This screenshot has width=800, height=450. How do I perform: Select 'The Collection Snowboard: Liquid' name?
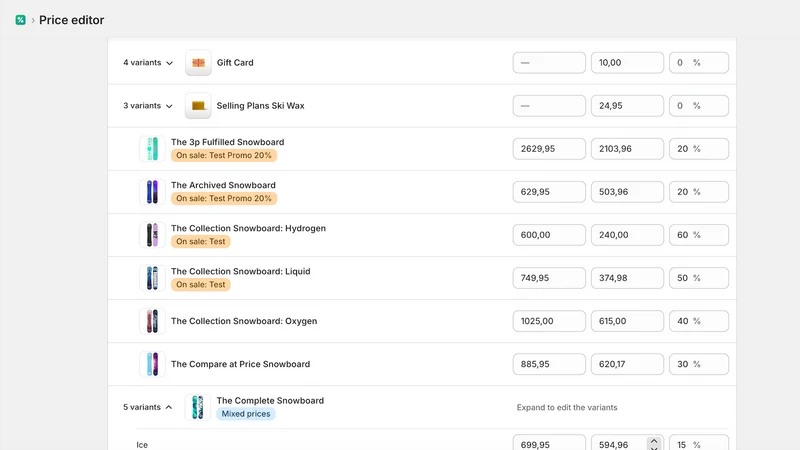click(x=240, y=271)
